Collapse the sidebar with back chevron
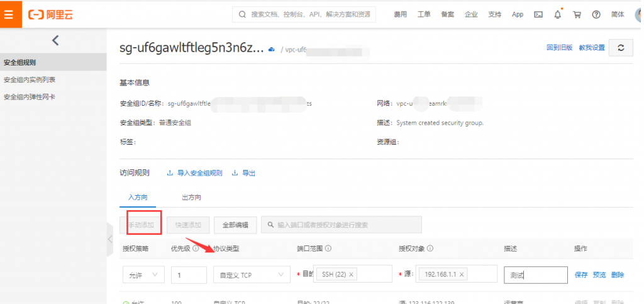Image resolution: width=644 pixels, height=304 pixels. coord(55,40)
